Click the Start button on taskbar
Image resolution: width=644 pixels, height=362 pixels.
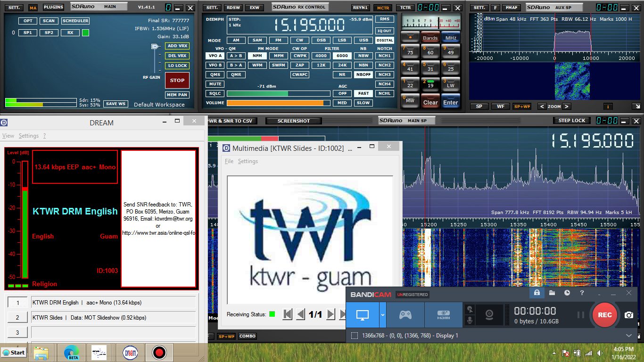14,352
